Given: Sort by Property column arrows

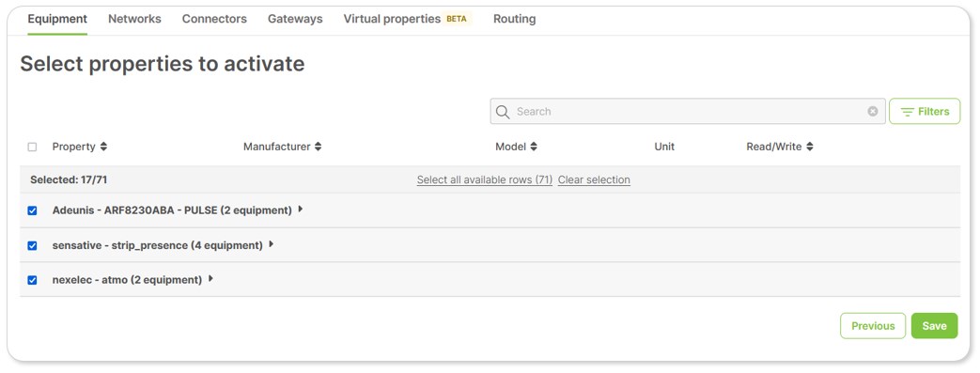Looking at the screenshot, I should click(103, 147).
